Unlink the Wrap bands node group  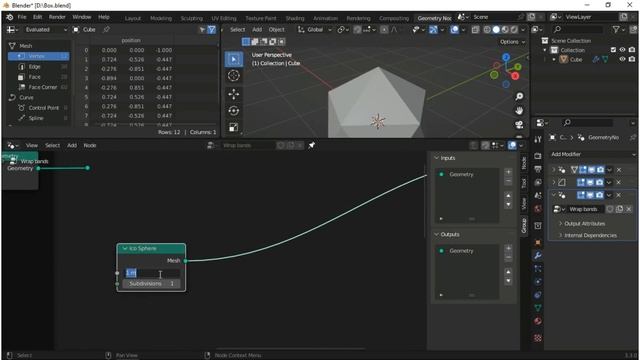coord(629,209)
